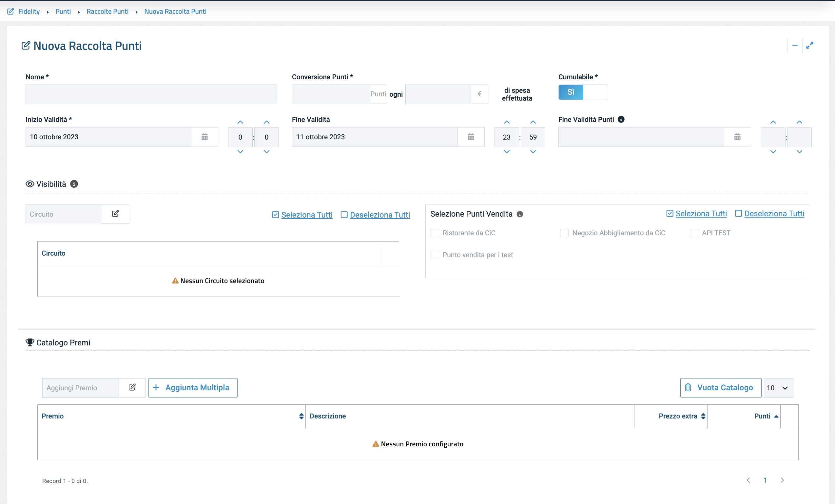Focus the euro amount field after ogni

(x=438, y=94)
